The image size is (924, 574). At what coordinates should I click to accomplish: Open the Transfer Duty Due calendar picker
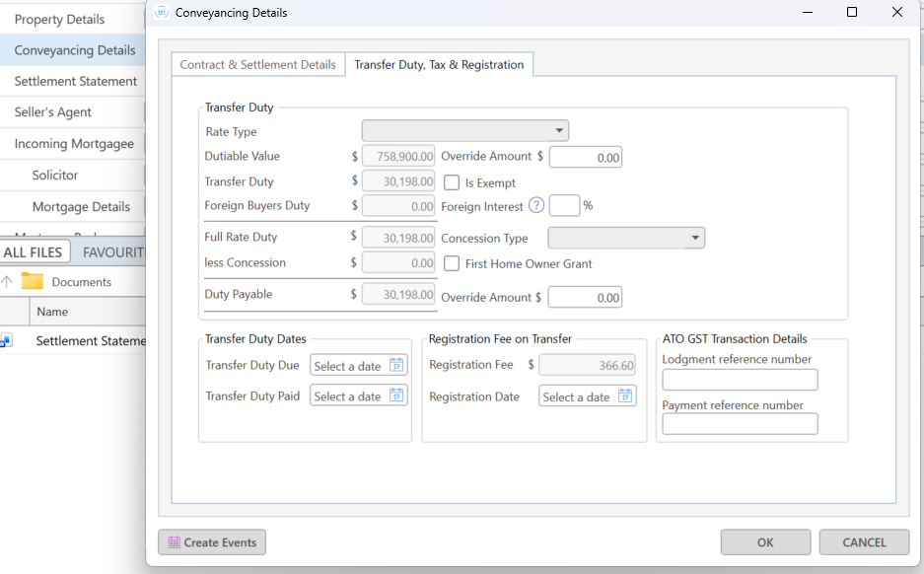pyautogui.click(x=396, y=366)
